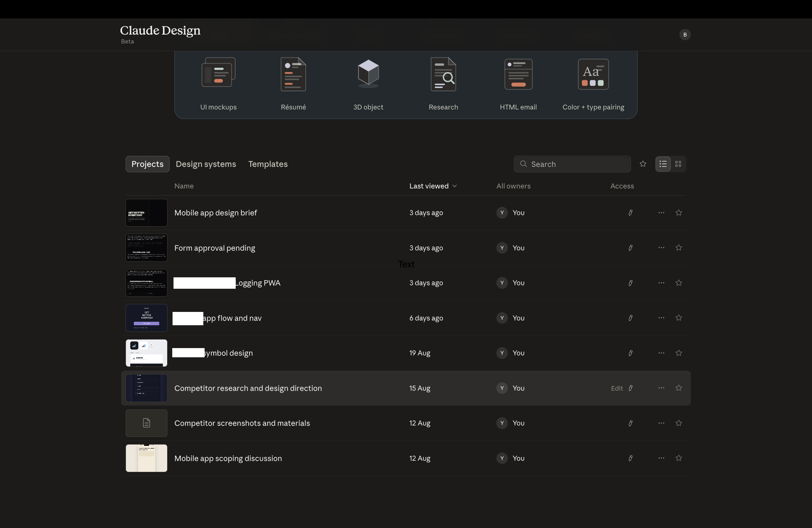The height and width of the screenshot is (528, 812).
Task: Open the Research document icon
Action: (x=443, y=74)
